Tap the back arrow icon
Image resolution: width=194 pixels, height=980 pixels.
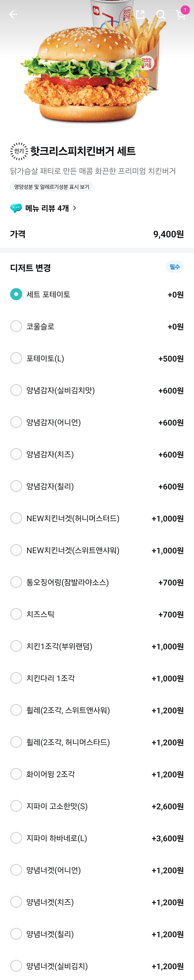(x=13, y=14)
